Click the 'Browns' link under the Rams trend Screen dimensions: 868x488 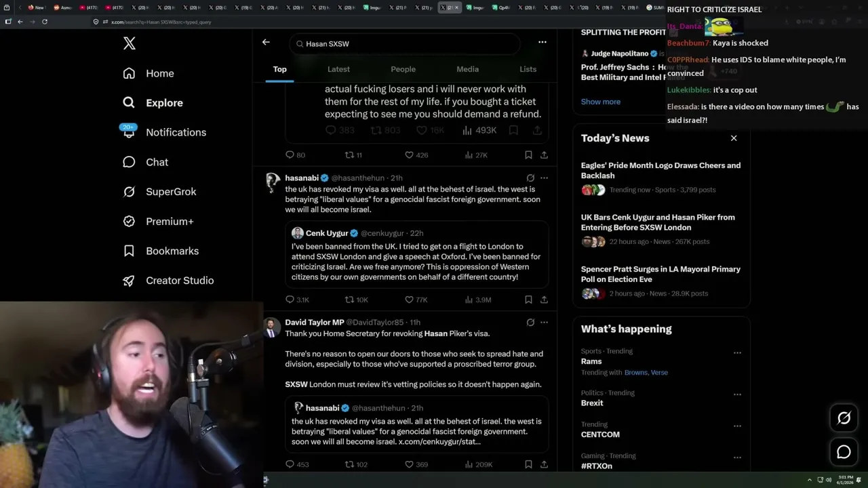(636, 373)
